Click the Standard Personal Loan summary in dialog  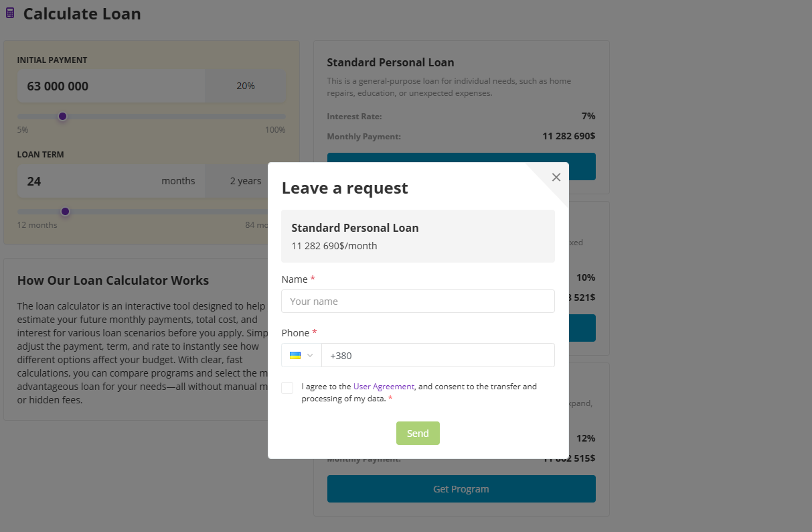click(x=418, y=236)
